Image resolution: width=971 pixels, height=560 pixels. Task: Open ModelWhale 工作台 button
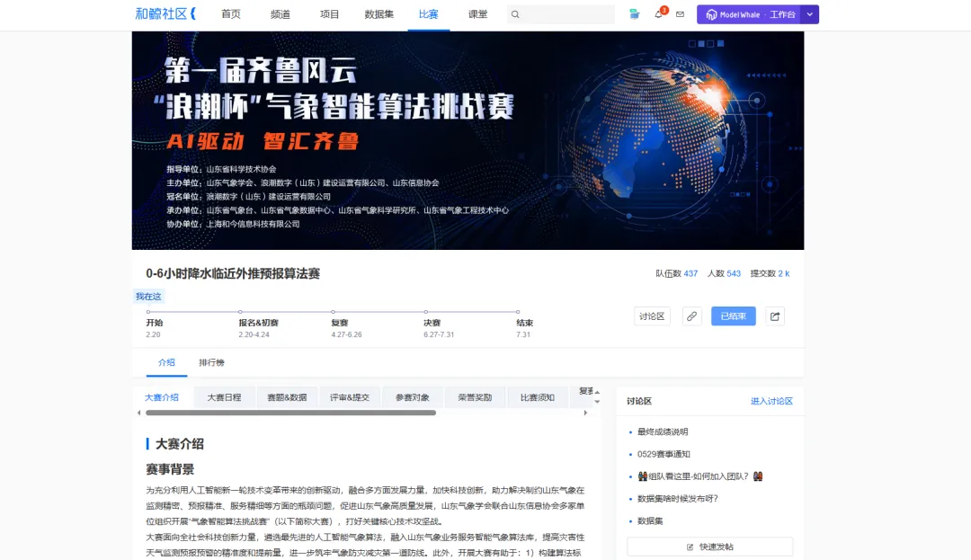749,14
